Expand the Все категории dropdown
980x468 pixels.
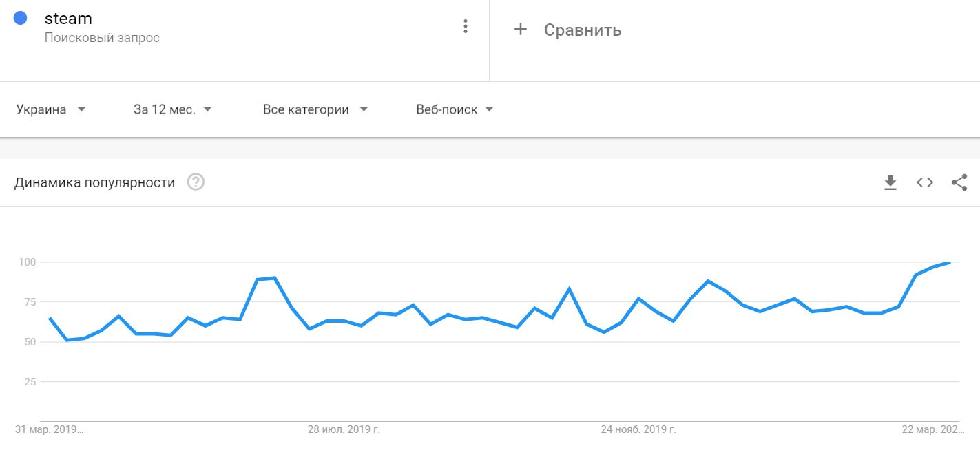point(316,109)
